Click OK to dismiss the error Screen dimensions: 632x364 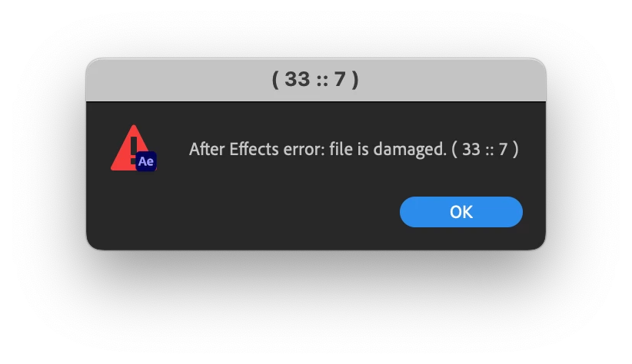(x=461, y=212)
